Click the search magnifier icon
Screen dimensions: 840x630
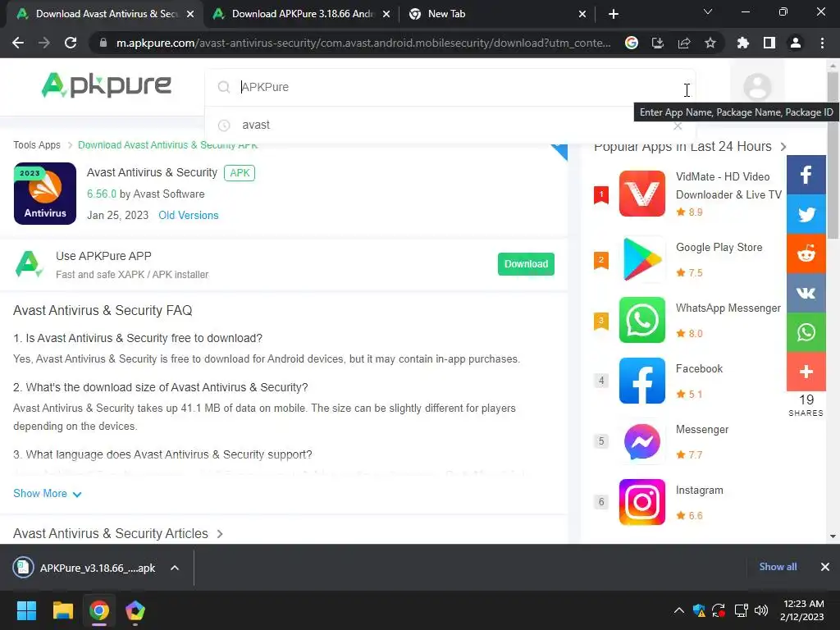tap(224, 87)
